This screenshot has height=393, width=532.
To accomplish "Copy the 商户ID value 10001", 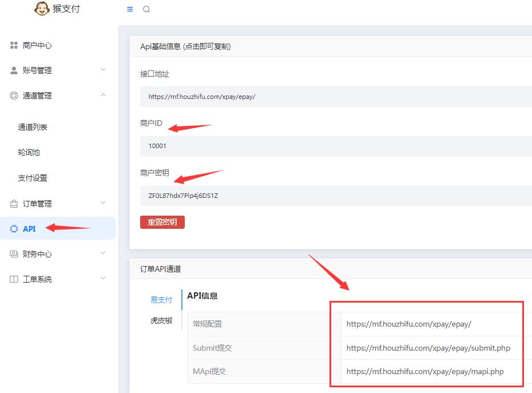I will click(336, 146).
